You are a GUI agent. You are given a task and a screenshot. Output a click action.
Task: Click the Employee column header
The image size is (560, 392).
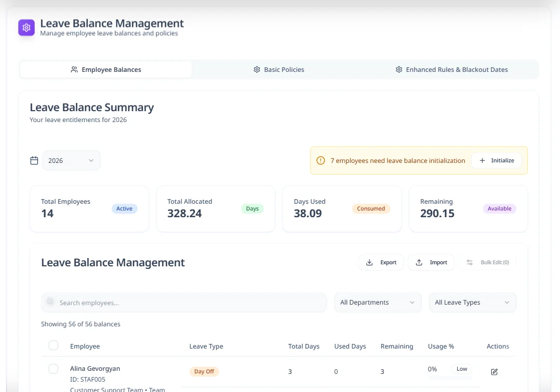tap(85, 346)
